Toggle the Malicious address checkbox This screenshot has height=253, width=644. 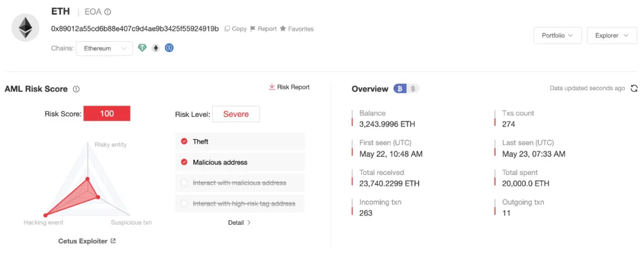click(184, 162)
